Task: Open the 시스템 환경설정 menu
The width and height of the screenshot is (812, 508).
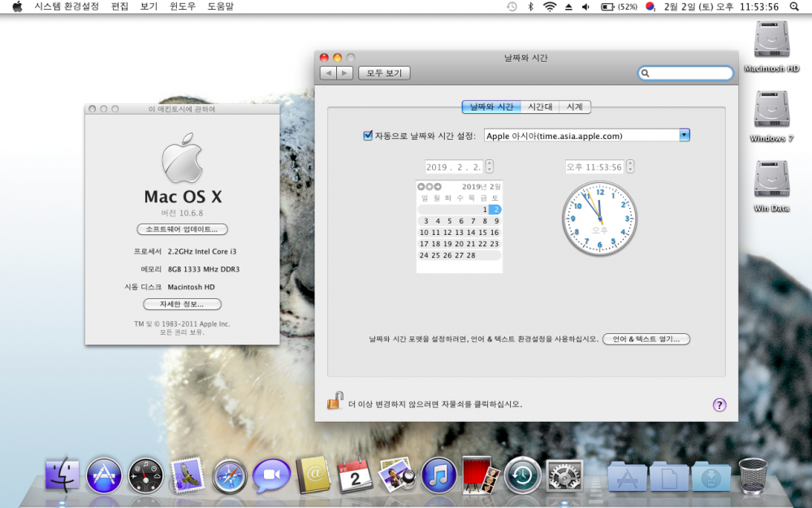Action: click(67, 7)
